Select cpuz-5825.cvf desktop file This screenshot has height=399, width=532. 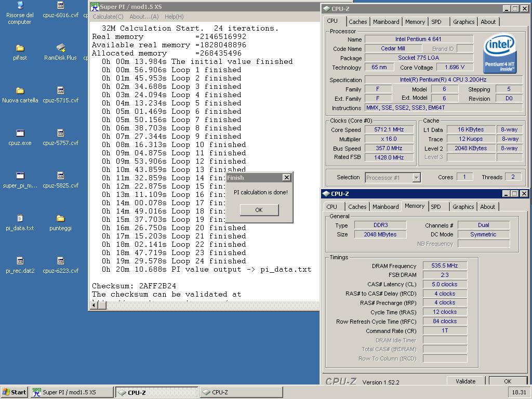coord(60,180)
